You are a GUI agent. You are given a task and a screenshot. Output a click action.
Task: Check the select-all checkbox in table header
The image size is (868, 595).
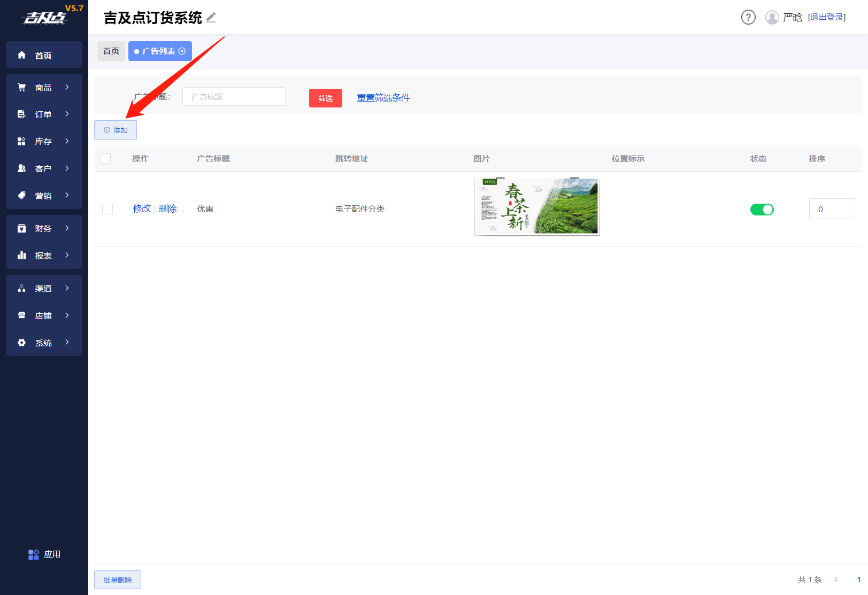[x=105, y=159]
